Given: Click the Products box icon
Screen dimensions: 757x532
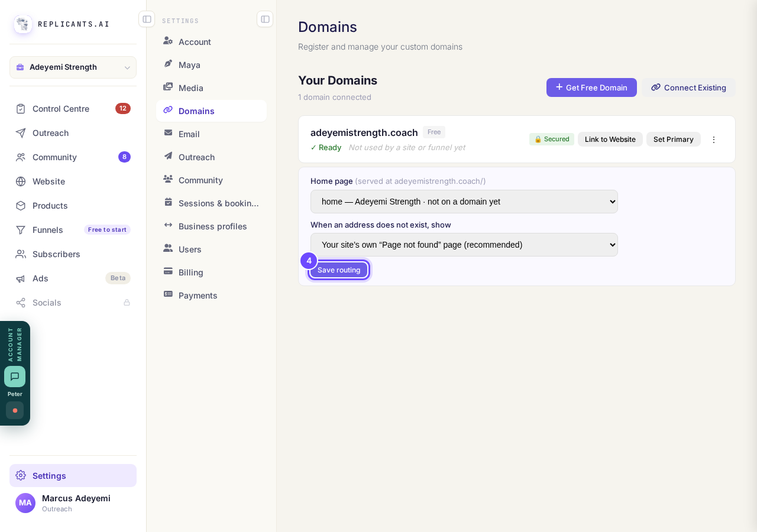Looking at the screenshot, I should [x=21, y=206].
